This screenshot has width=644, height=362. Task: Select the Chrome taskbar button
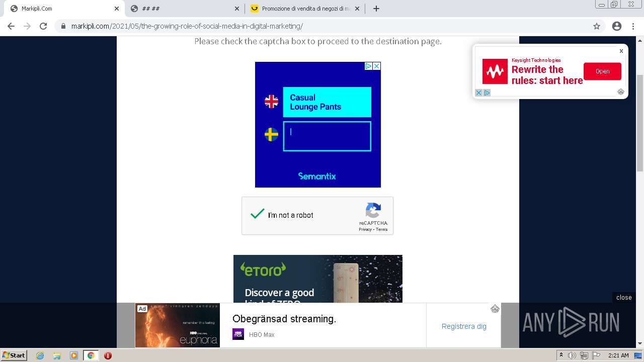[91, 355]
